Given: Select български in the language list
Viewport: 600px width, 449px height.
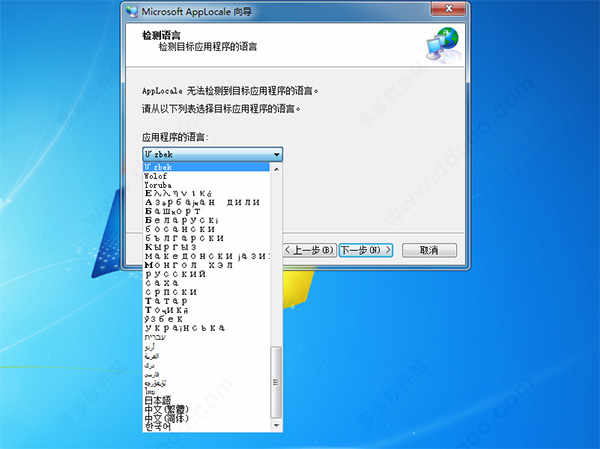Looking at the screenshot, I should pos(207,238).
